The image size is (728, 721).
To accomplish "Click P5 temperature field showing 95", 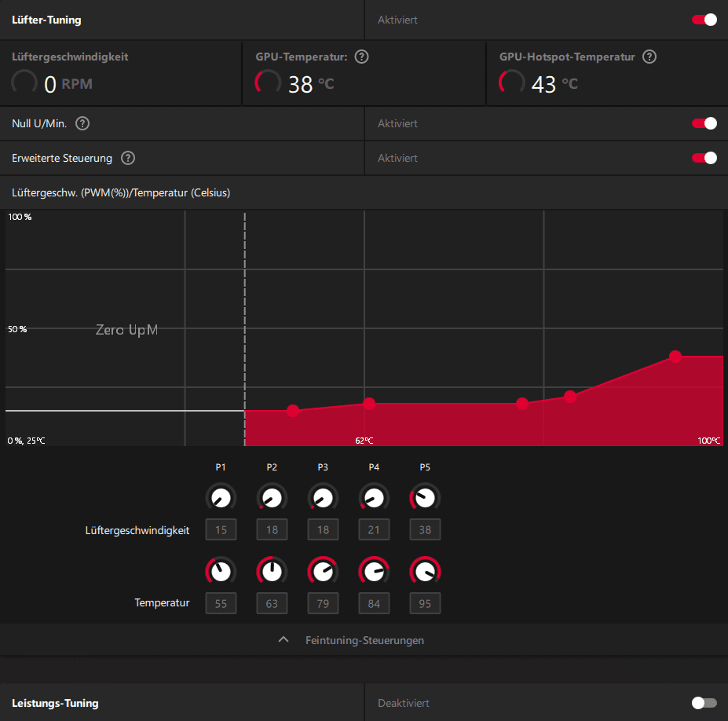I will (426, 603).
